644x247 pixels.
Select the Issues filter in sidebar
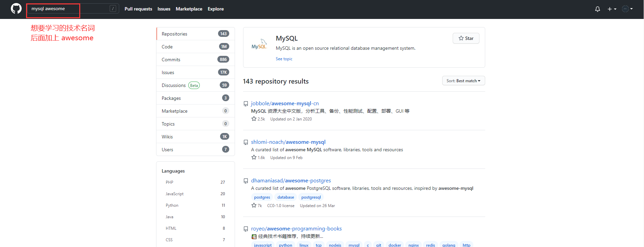coord(195,72)
